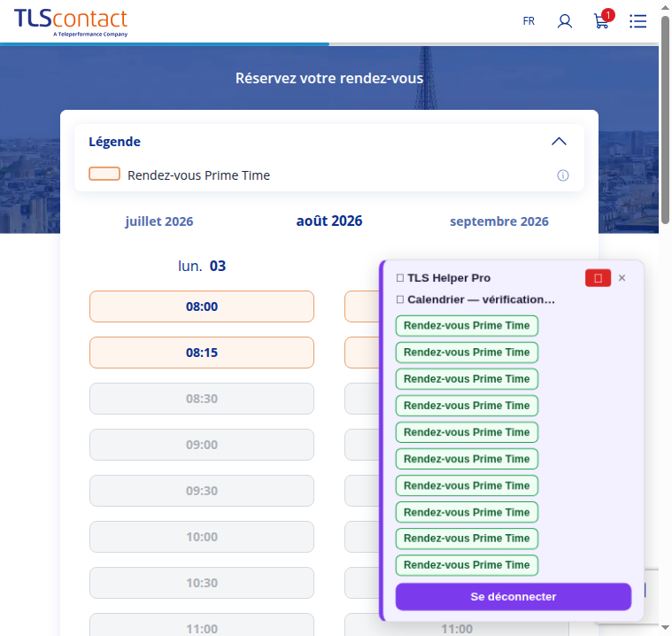Image resolution: width=672 pixels, height=636 pixels.
Task: Select the greyed 10:30 slot on lun. 03
Action: [x=202, y=583]
